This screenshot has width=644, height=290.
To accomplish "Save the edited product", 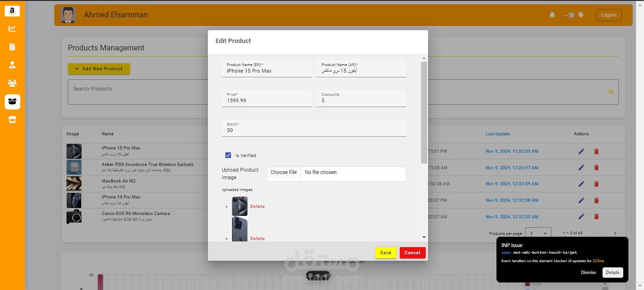I will (386, 253).
